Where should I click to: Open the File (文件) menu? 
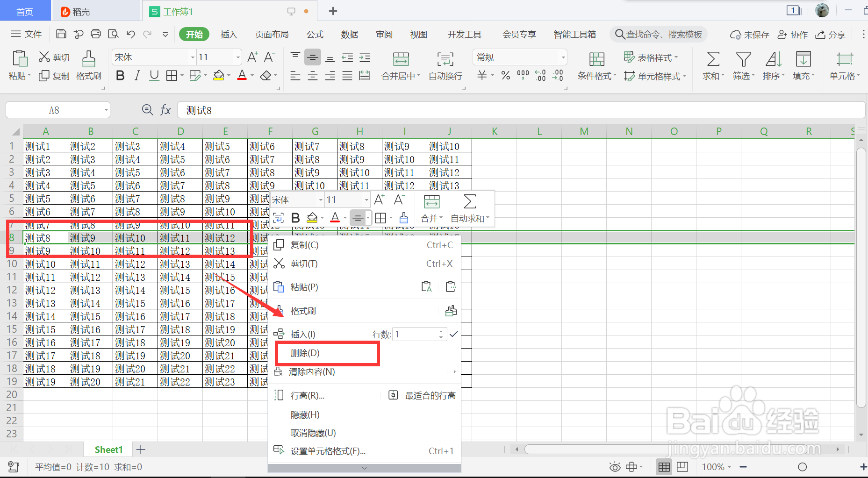[x=27, y=34]
